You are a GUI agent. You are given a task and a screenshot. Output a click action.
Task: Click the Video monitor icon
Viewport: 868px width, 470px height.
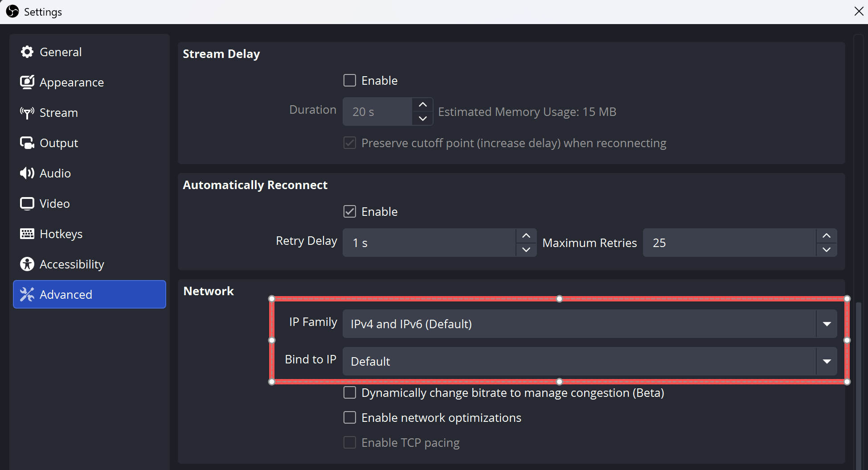coord(27,203)
